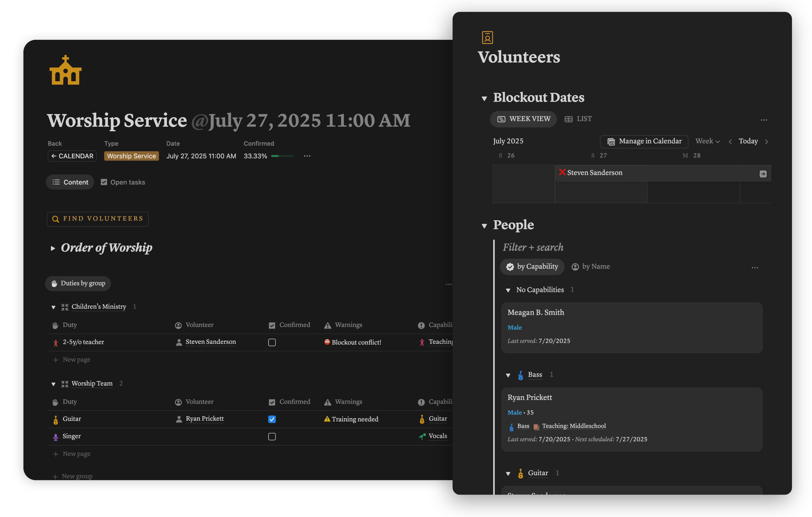
Task: Expand the Order of Worship section
Action: tap(53, 248)
